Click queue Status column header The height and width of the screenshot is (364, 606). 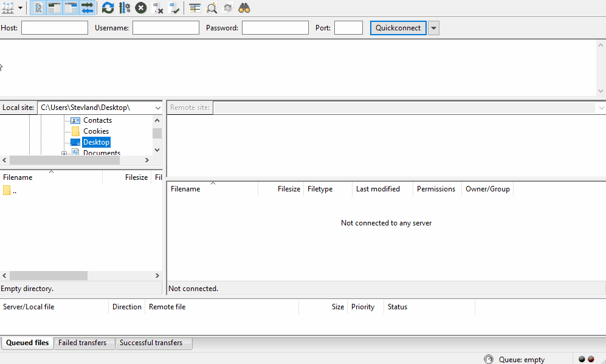(x=429, y=307)
